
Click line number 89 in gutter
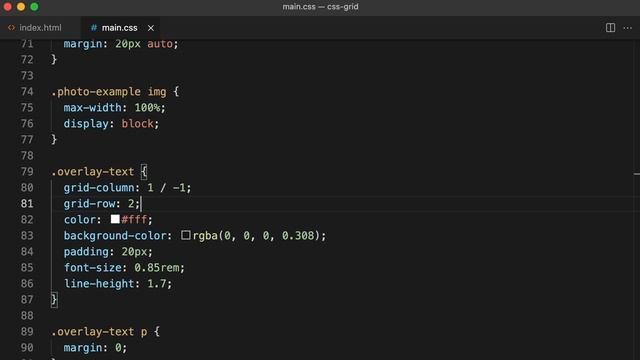27,331
